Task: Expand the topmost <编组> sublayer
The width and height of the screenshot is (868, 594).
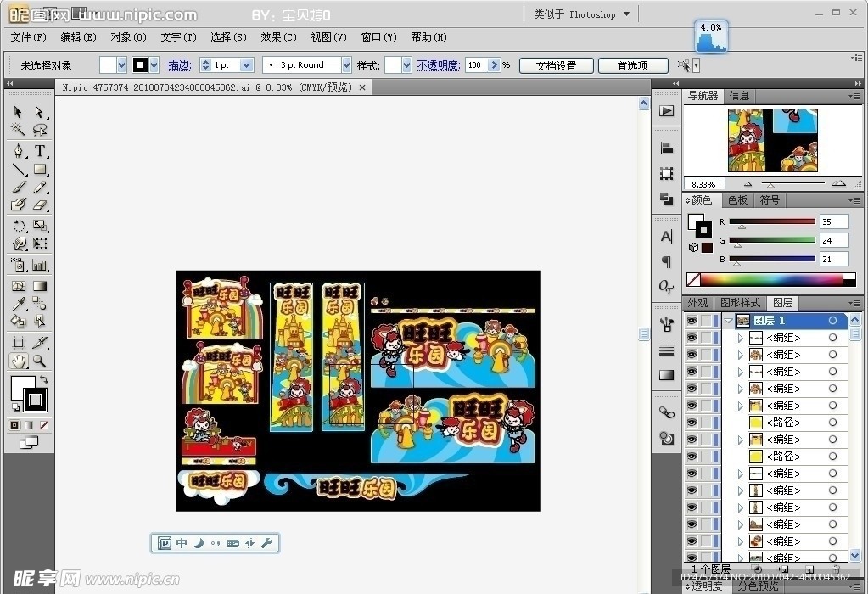Action: click(740, 338)
